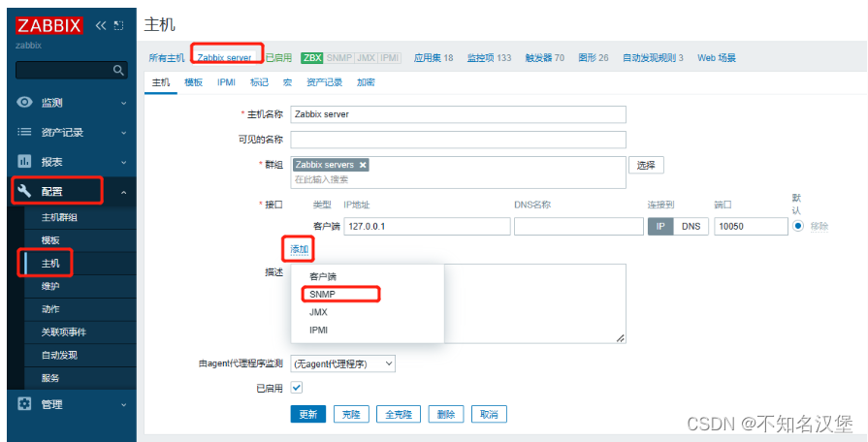Image resolution: width=868 pixels, height=442 pixels.
Task: Collapse sidebar with double-arrow icon
Action: coord(100,25)
